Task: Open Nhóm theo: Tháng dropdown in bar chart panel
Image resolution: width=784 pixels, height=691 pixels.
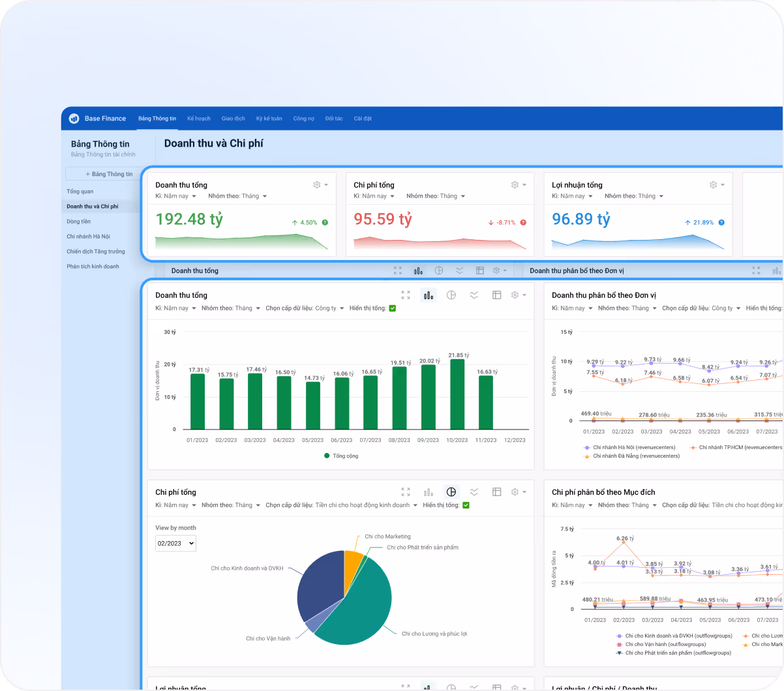Action: (231, 308)
